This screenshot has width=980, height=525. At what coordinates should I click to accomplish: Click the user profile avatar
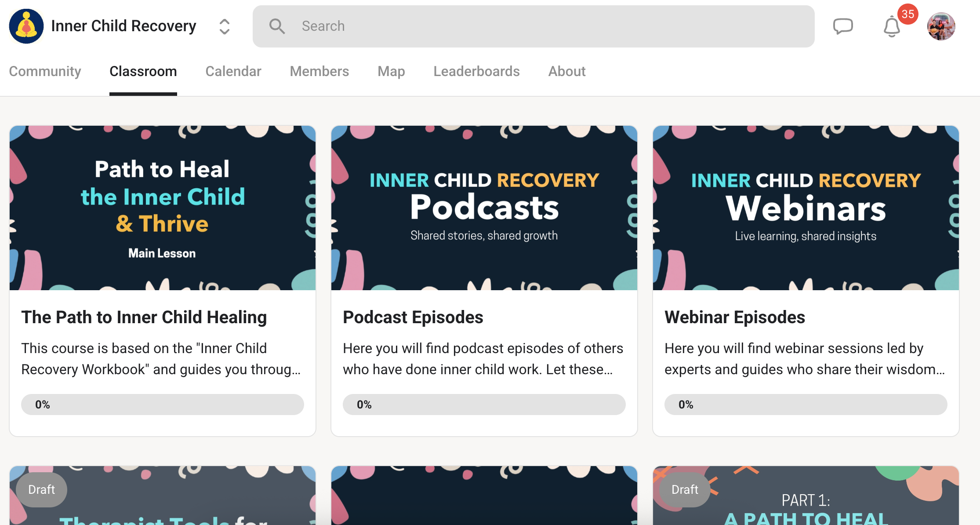[x=941, y=26]
